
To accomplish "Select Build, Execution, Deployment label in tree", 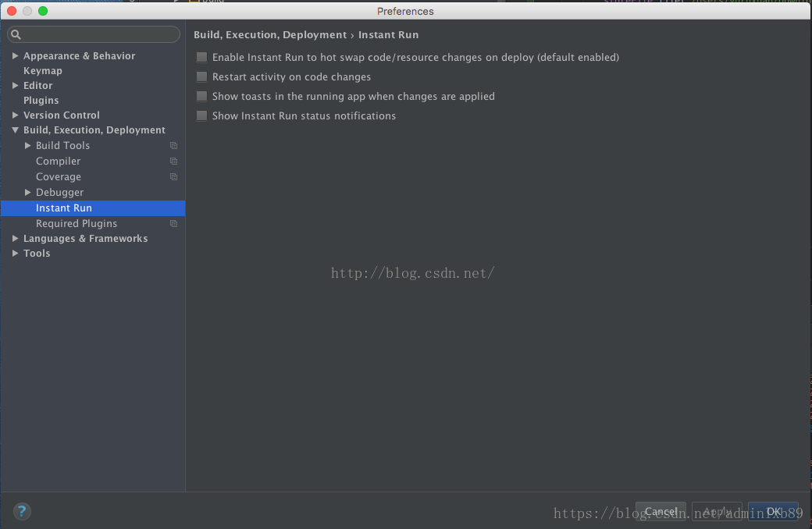I will point(94,130).
